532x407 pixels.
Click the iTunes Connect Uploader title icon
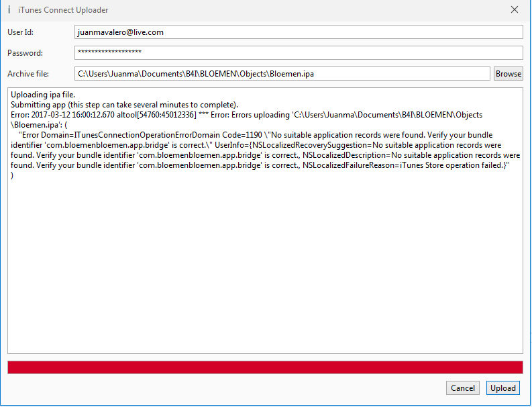point(9,10)
